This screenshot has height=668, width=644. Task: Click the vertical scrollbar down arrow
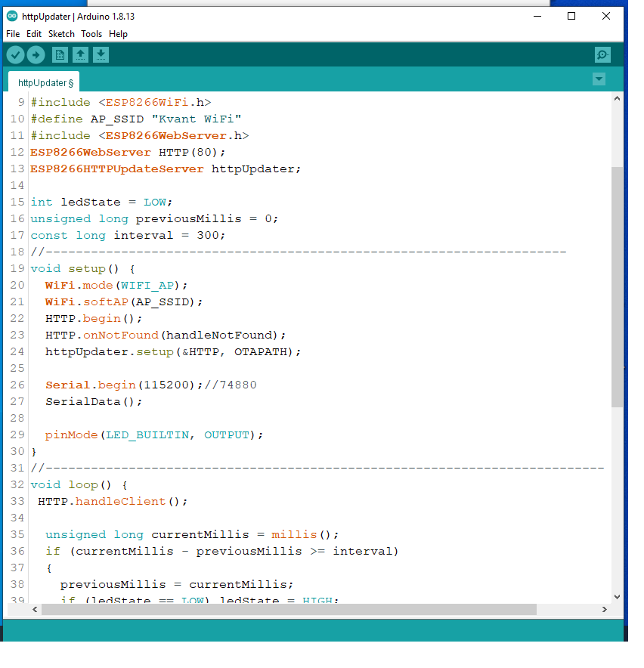(617, 597)
